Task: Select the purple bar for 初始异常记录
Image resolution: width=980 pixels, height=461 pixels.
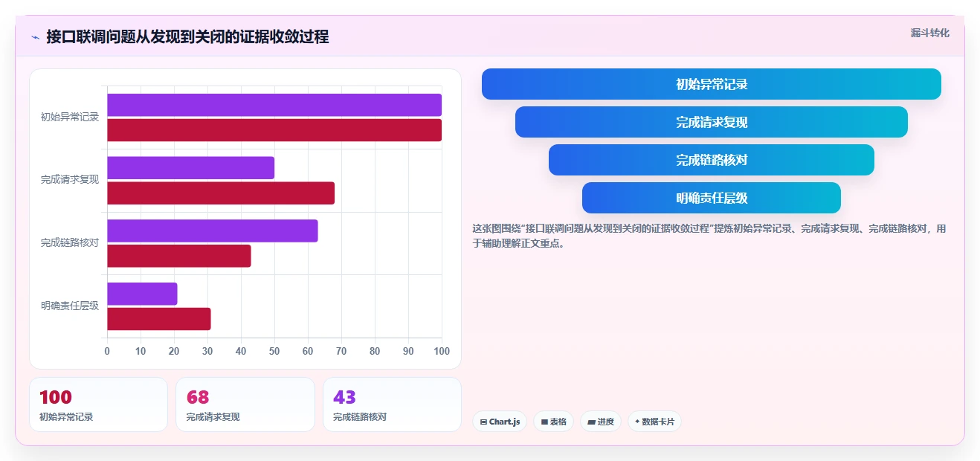Action: [274, 105]
